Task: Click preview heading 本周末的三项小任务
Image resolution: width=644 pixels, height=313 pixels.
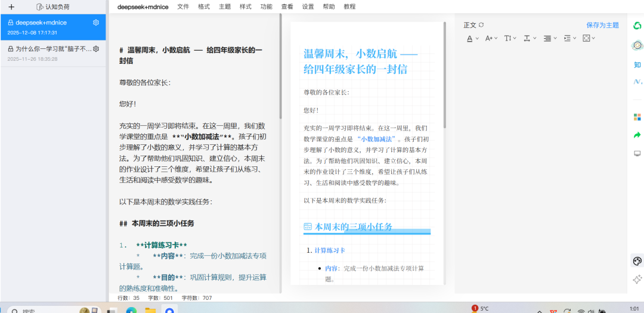Action: pyautogui.click(x=354, y=227)
